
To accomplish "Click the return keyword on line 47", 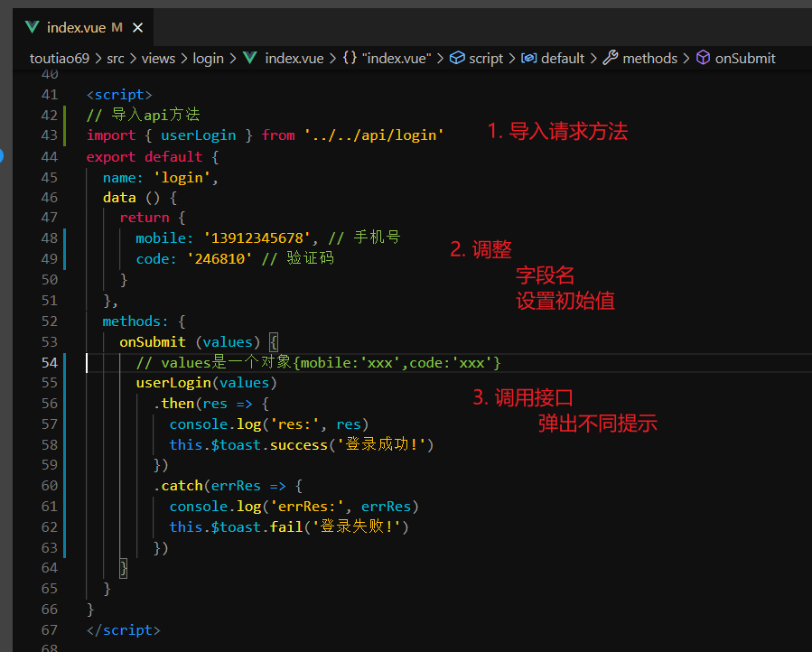I will click(145, 218).
